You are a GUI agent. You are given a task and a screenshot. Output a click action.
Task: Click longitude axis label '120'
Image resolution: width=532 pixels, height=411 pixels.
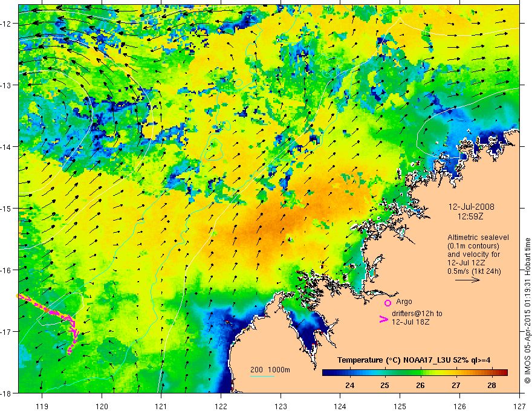point(102,406)
